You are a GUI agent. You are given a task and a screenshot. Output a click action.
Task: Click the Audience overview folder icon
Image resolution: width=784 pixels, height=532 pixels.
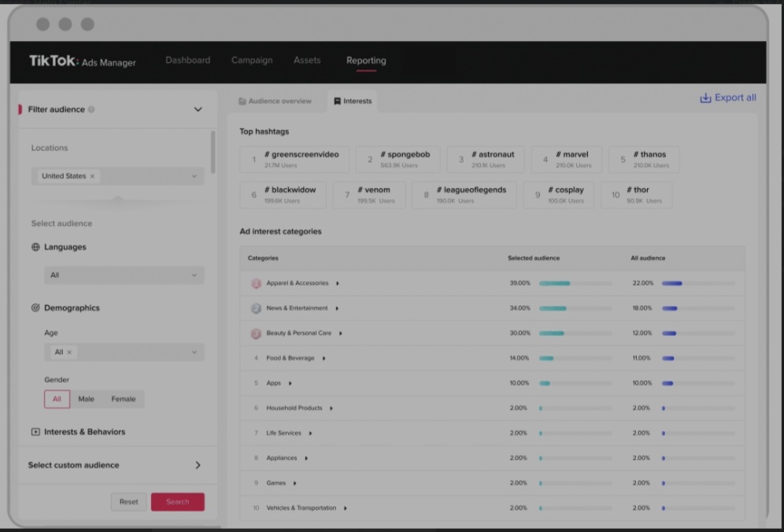(x=242, y=101)
